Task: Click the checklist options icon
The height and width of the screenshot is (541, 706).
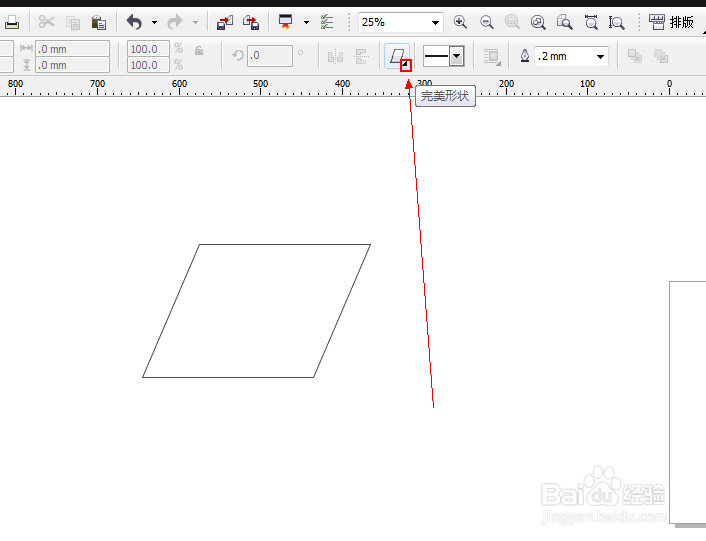Action: pos(327,22)
